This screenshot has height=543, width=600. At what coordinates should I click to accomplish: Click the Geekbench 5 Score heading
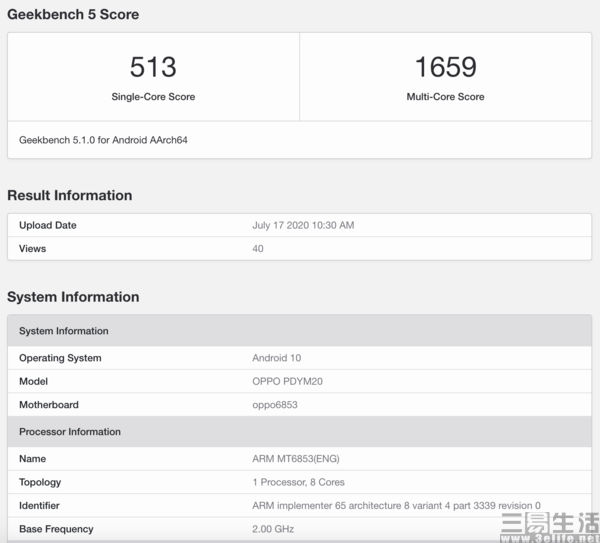73,15
